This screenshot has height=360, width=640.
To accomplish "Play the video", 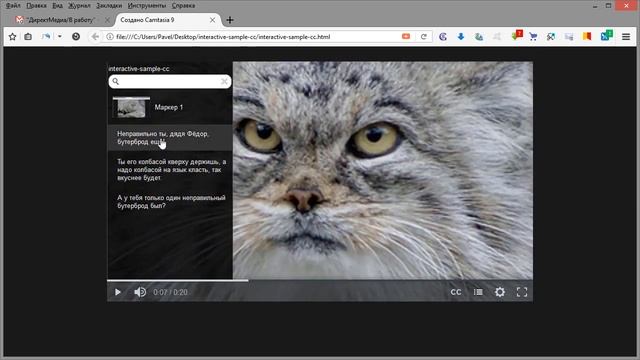I will click(118, 292).
